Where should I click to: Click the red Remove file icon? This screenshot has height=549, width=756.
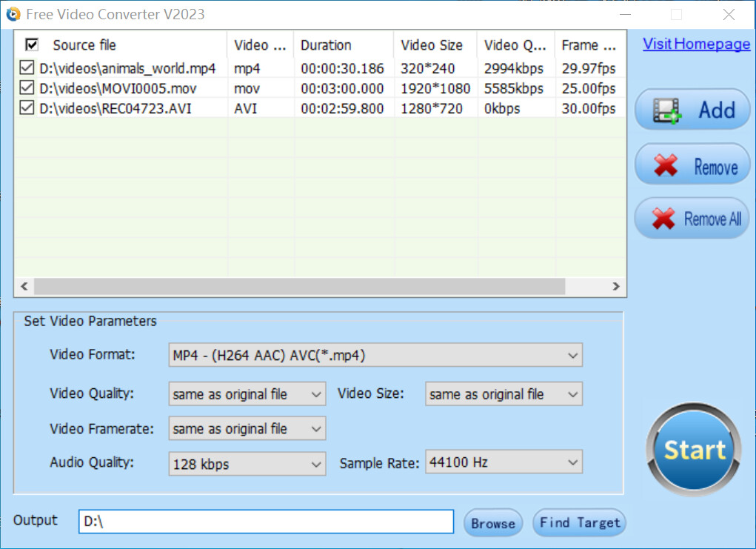point(664,164)
